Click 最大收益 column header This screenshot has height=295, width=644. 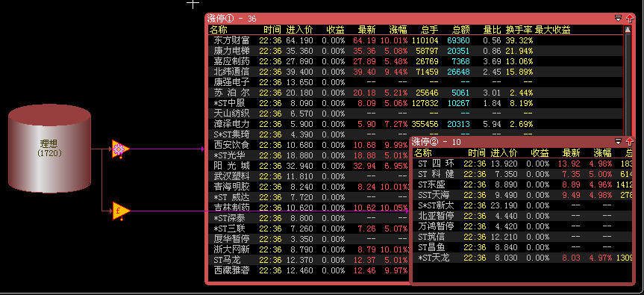pyautogui.click(x=553, y=30)
